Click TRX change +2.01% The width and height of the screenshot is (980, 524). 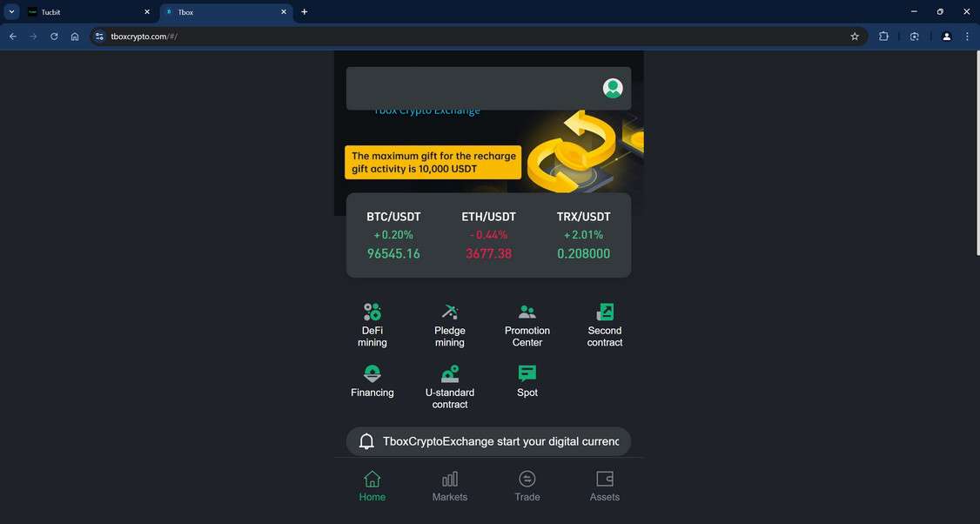pyautogui.click(x=584, y=234)
